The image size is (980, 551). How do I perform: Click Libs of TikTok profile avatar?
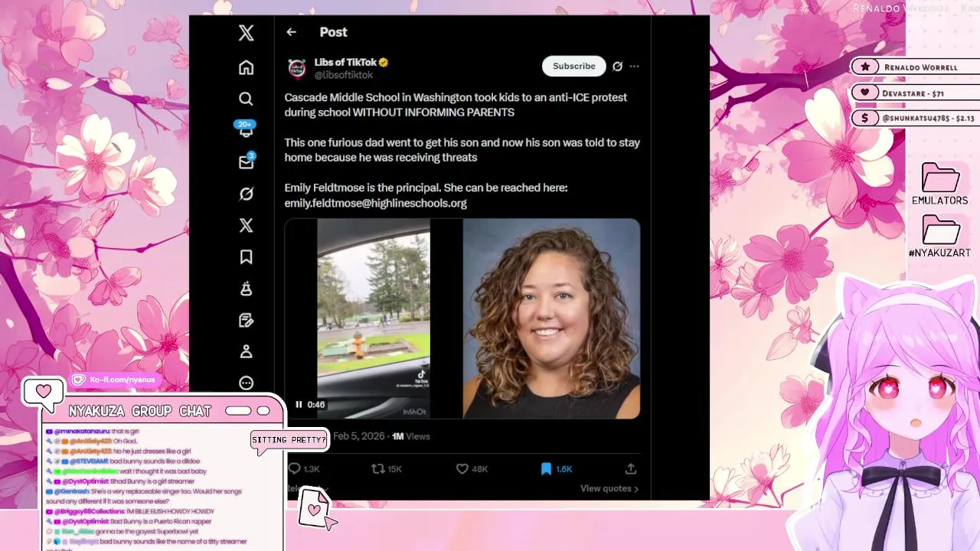pyautogui.click(x=297, y=67)
